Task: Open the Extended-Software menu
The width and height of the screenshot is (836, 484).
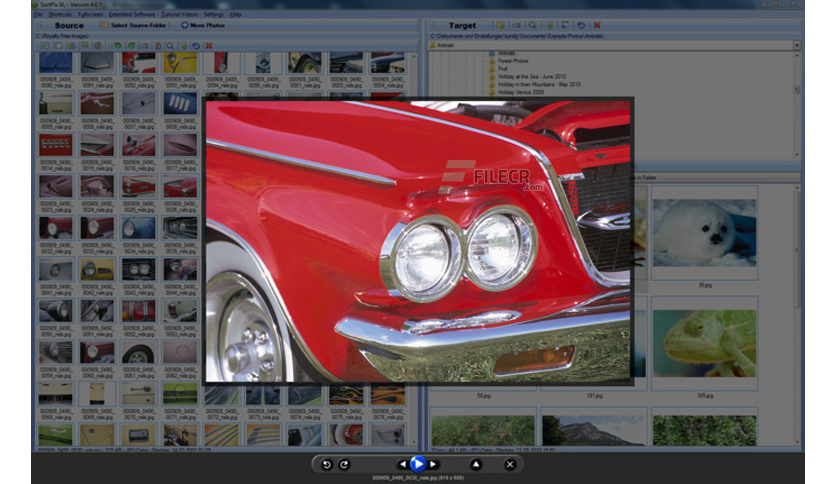Action: pos(132,14)
